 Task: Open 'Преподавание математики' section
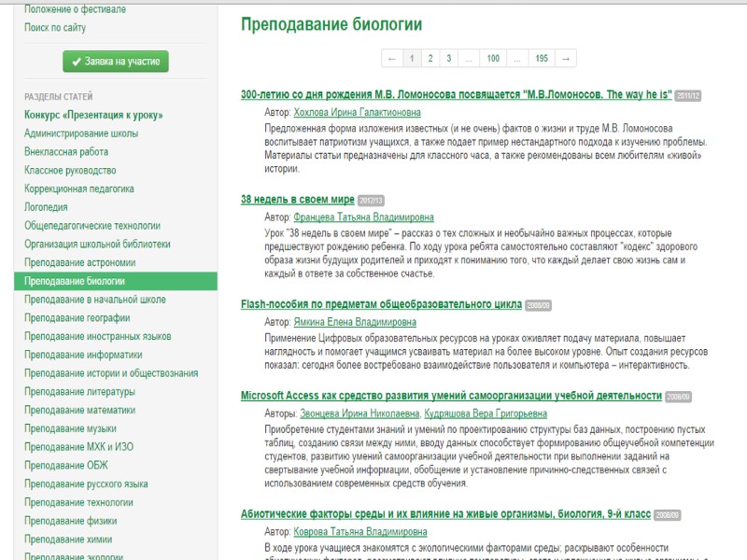80,410
